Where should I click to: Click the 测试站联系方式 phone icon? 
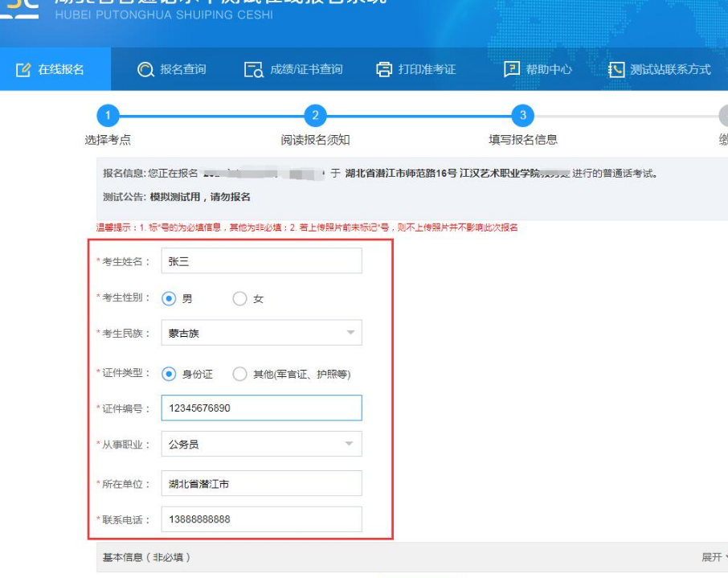point(616,70)
